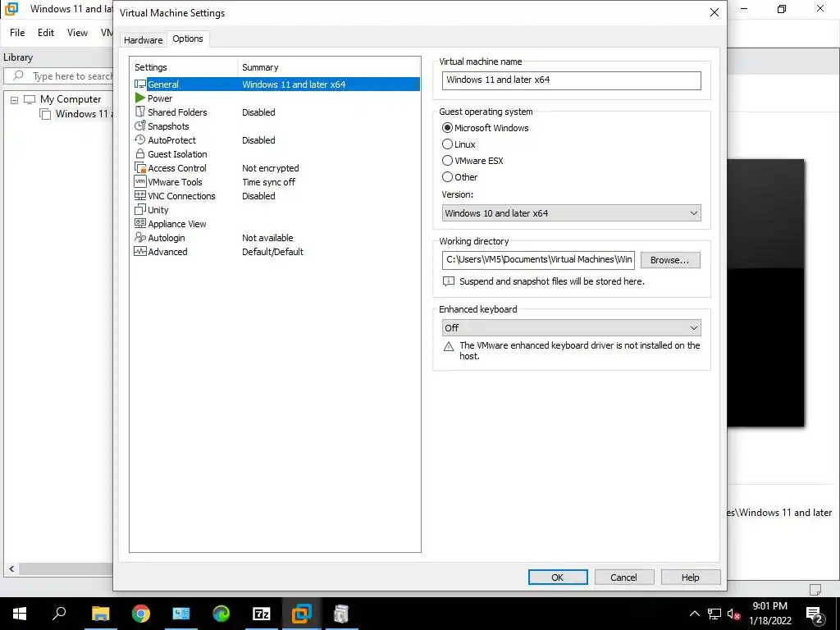Switch to the Hardware tab
Image resolution: width=840 pixels, height=630 pixels.
click(143, 40)
